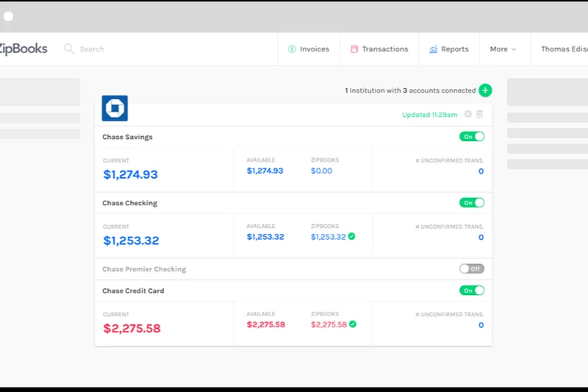The height and width of the screenshot is (392, 588).
Task: Turn off Chase Credit Card toggle
Action: (472, 291)
